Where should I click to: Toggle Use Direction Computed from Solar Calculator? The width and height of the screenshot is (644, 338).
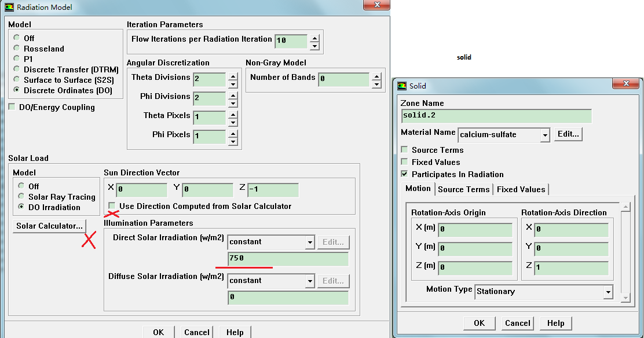coord(112,206)
